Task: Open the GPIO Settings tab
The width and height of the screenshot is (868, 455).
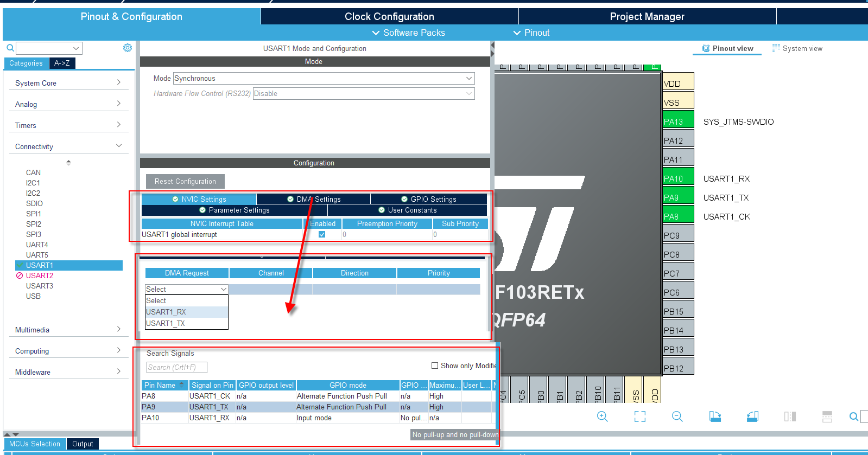Action: [429, 199]
